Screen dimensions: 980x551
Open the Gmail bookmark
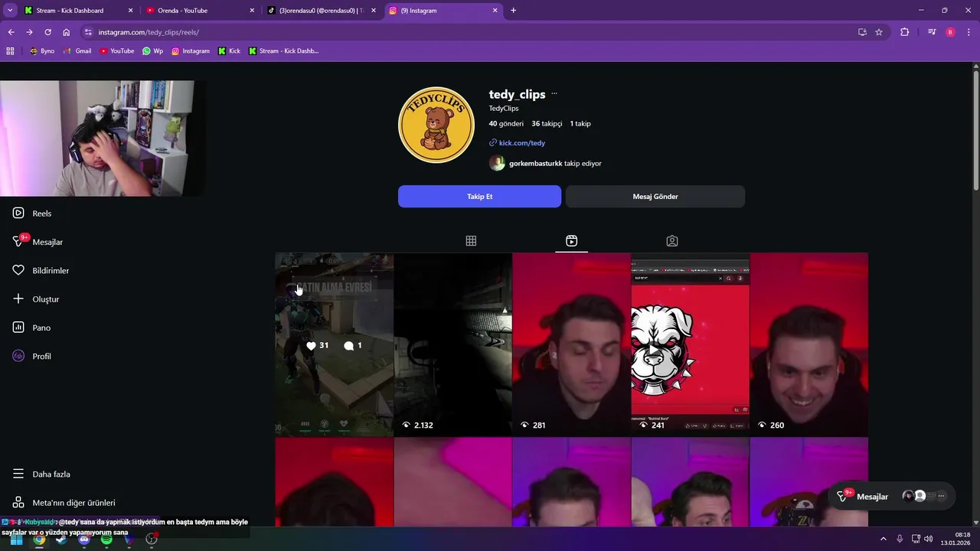pos(77,51)
